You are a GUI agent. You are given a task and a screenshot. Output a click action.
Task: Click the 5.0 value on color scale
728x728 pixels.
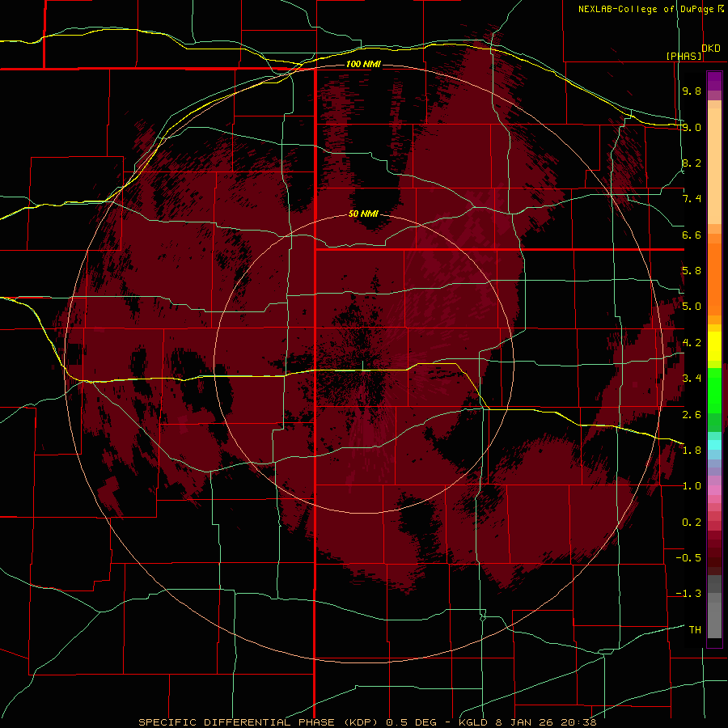tap(692, 307)
